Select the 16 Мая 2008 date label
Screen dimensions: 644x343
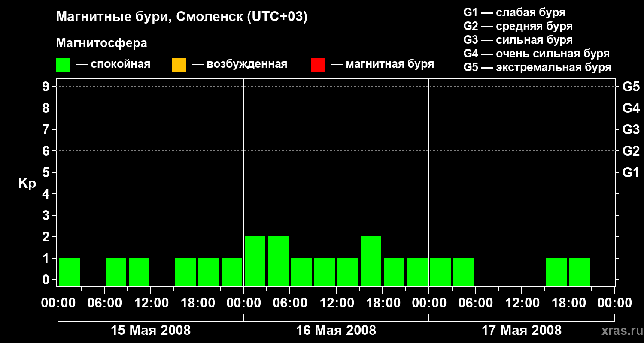(336, 330)
